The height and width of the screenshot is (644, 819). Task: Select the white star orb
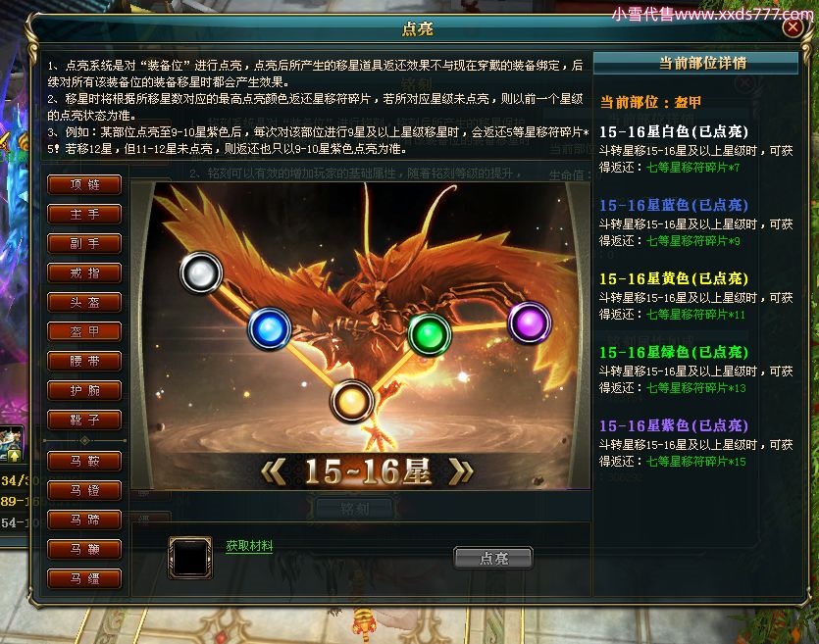[201, 272]
